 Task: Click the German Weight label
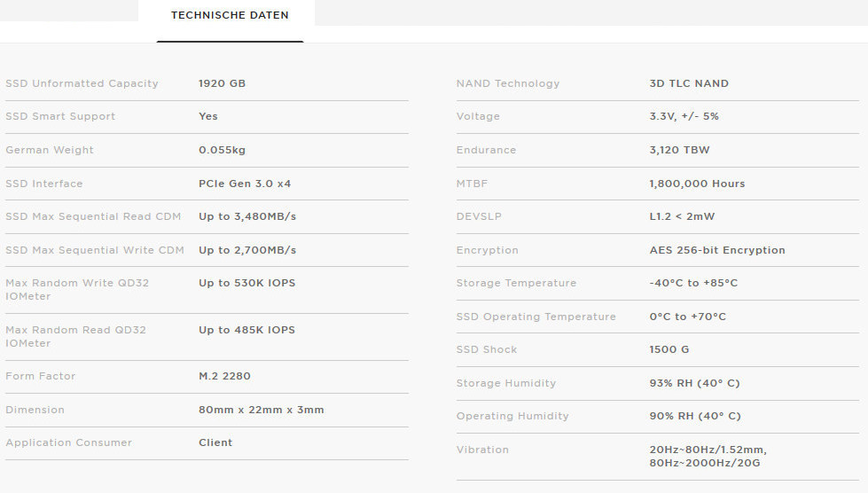tap(50, 150)
